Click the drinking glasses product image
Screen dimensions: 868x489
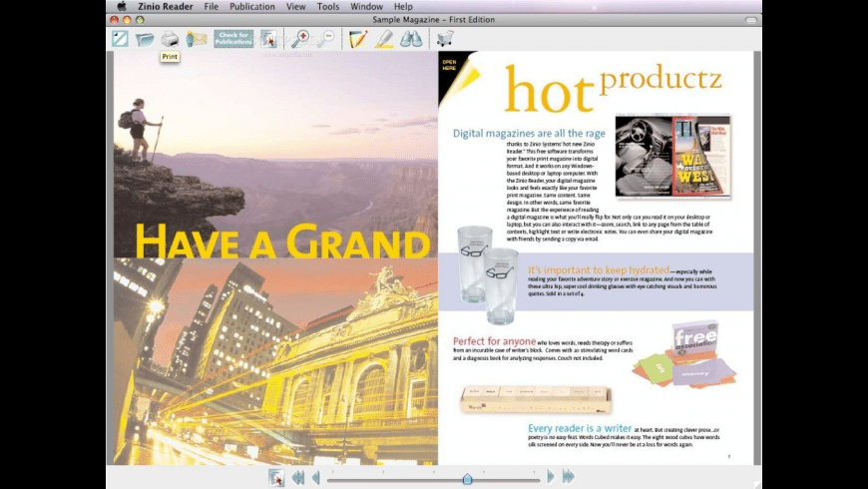click(488, 274)
